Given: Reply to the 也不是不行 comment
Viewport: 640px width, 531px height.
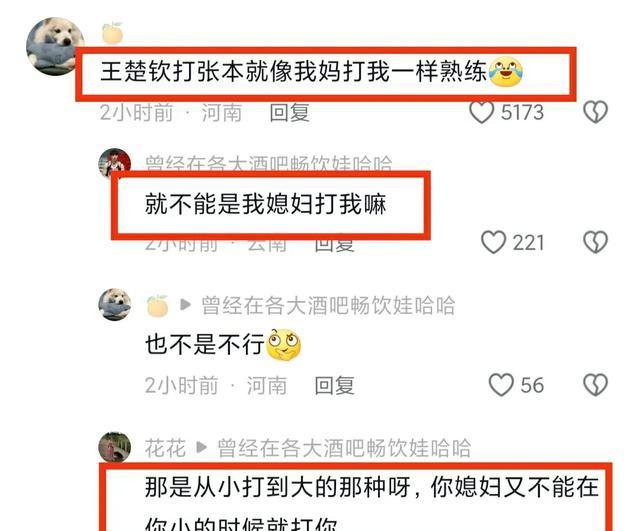Looking at the screenshot, I should coord(334,385).
